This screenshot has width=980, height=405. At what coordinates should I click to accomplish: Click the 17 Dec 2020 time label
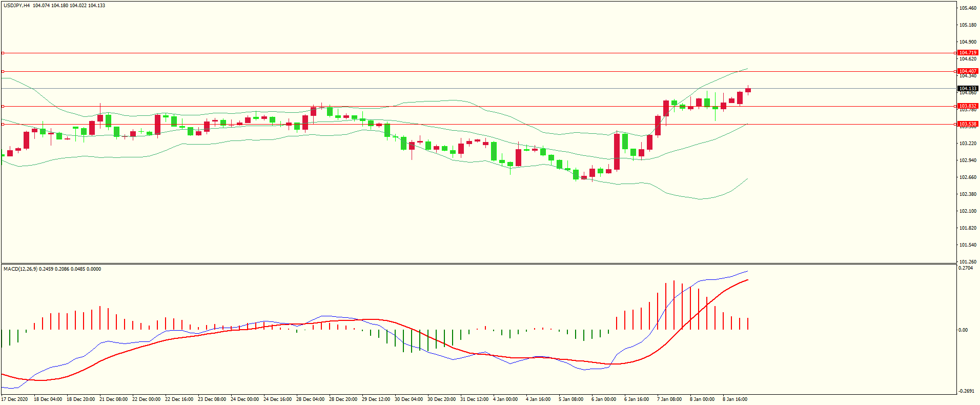[15, 399]
